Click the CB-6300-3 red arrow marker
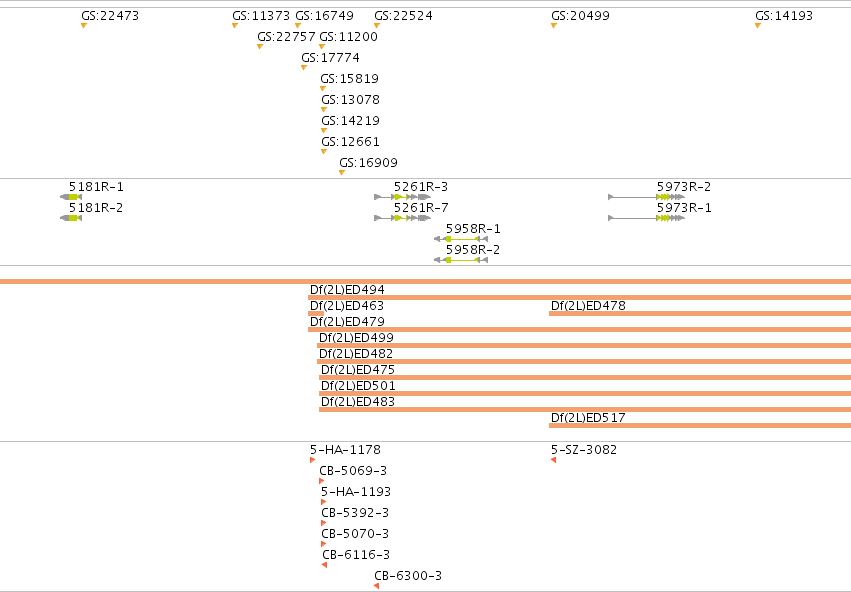Image resolution: width=851 pixels, height=592 pixels. pyautogui.click(x=376, y=586)
